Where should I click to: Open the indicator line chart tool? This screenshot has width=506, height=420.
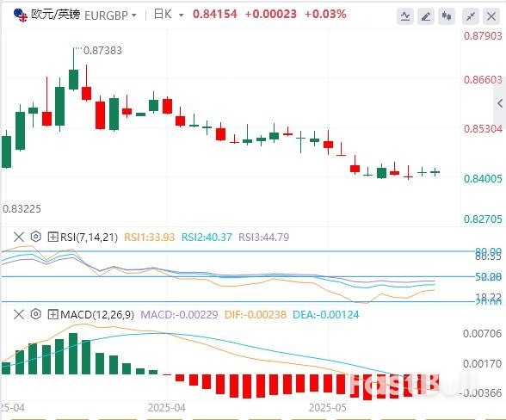click(x=405, y=15)
